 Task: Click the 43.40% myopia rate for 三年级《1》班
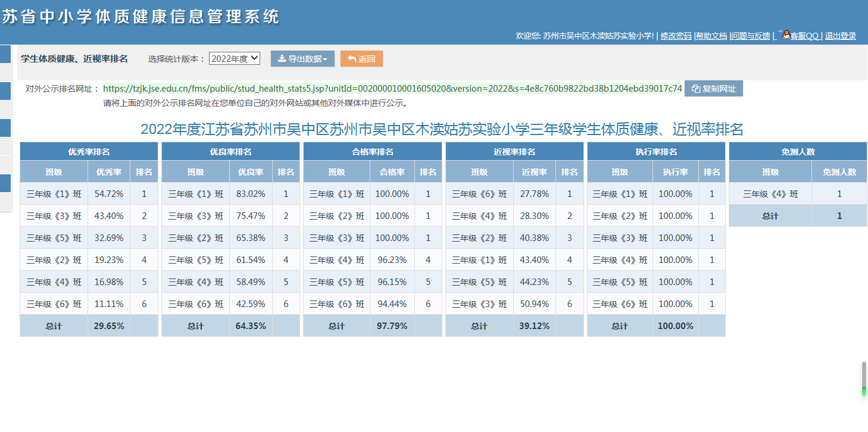(535, 260)
